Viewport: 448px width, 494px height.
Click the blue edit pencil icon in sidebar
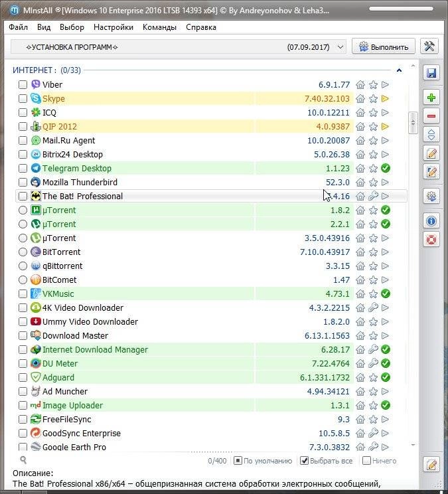[431, 172]
